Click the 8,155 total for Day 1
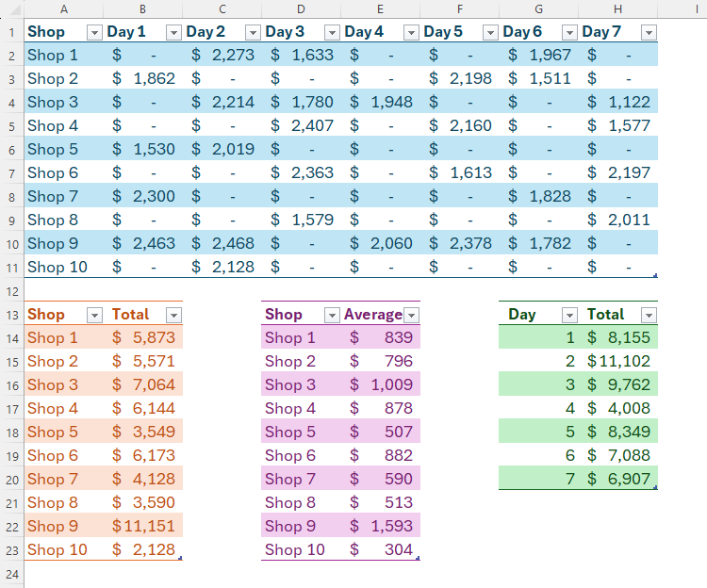 coord(617,337)
